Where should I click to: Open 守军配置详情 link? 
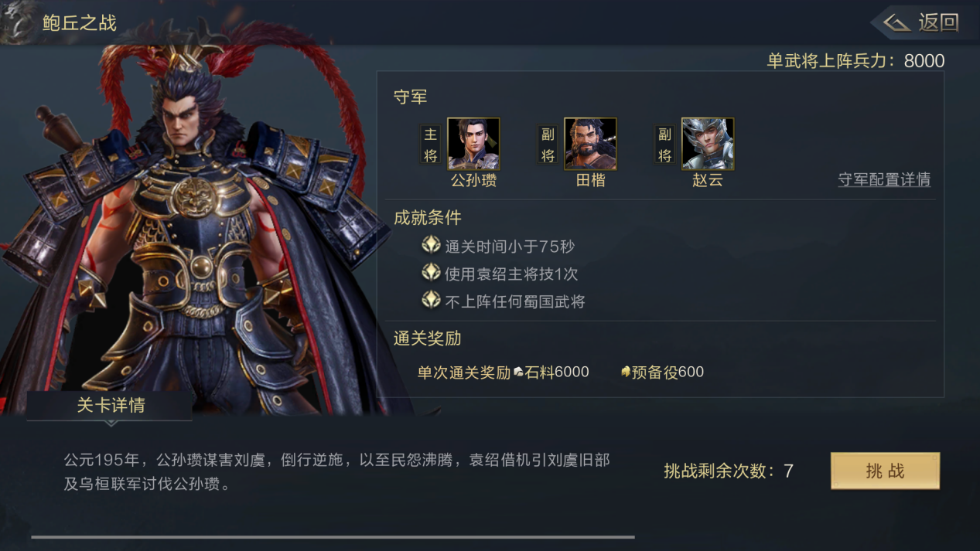(884, 180)
